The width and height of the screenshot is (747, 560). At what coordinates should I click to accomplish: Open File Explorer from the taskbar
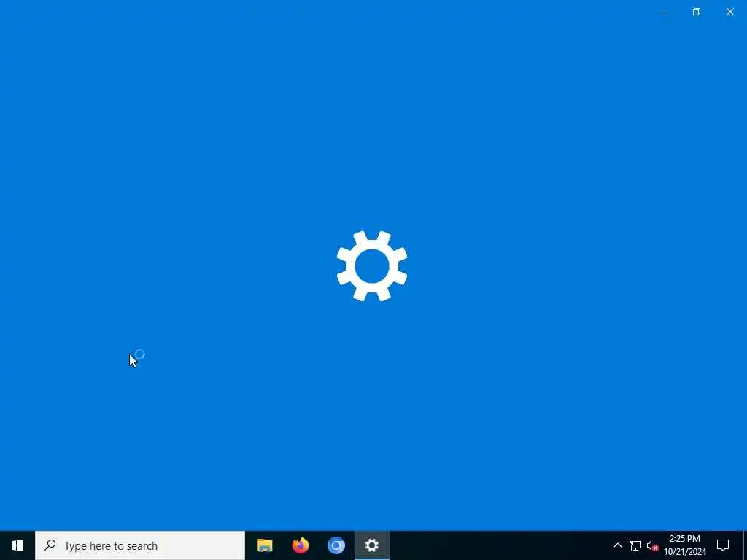click(x=264, y=545)
